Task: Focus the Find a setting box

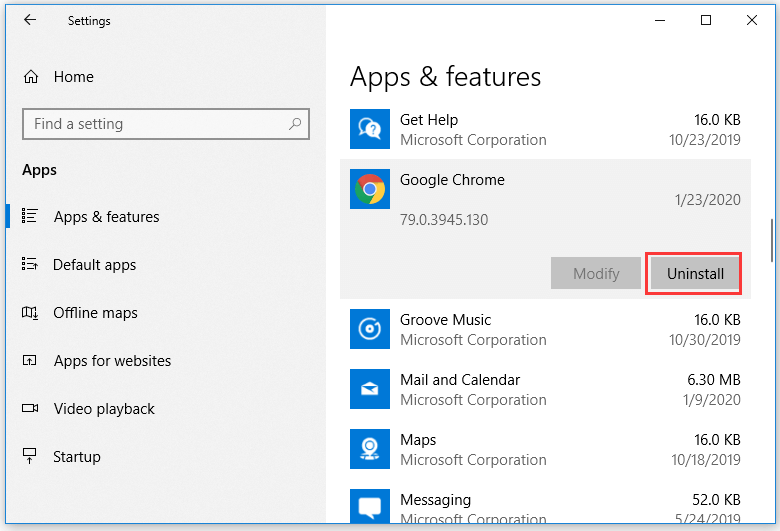Action: 166,123
